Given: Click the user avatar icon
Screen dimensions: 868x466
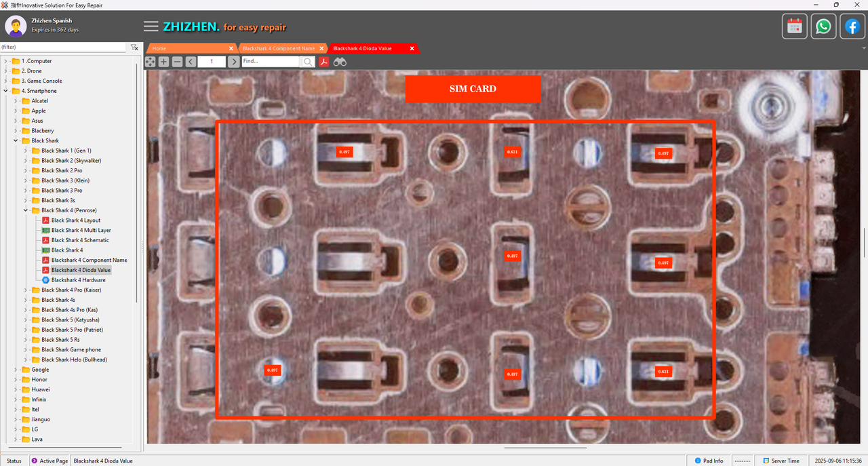Looking at the screenshot, I should point(16,26).
